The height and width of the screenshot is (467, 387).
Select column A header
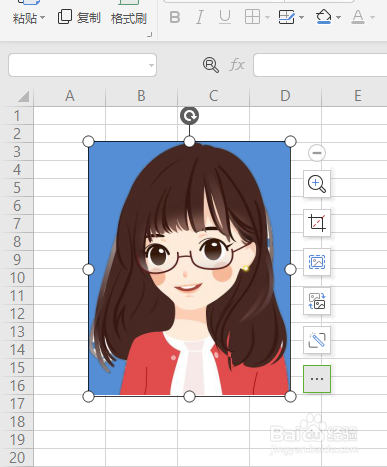[x=70, y=96]
